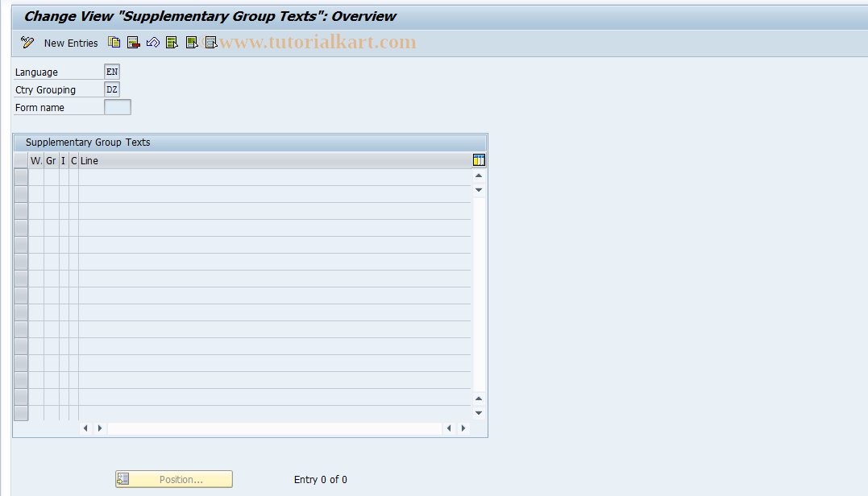
Task: Click the table's top scroll-up arrow
Action: [479, 176]
